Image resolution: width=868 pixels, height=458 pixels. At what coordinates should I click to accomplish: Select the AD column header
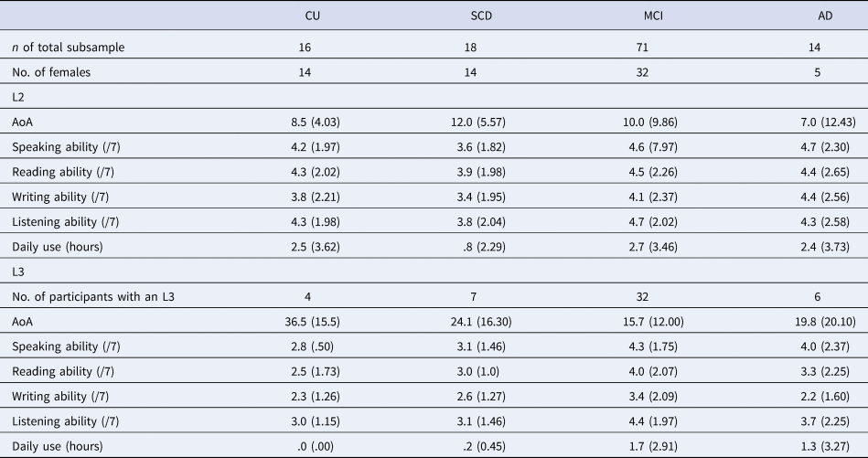tap(825, 16)
